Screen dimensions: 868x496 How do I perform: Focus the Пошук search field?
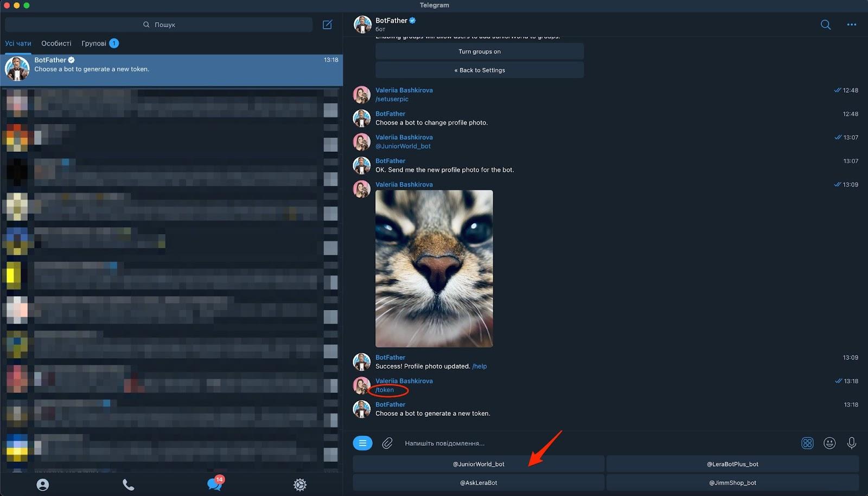159,24
